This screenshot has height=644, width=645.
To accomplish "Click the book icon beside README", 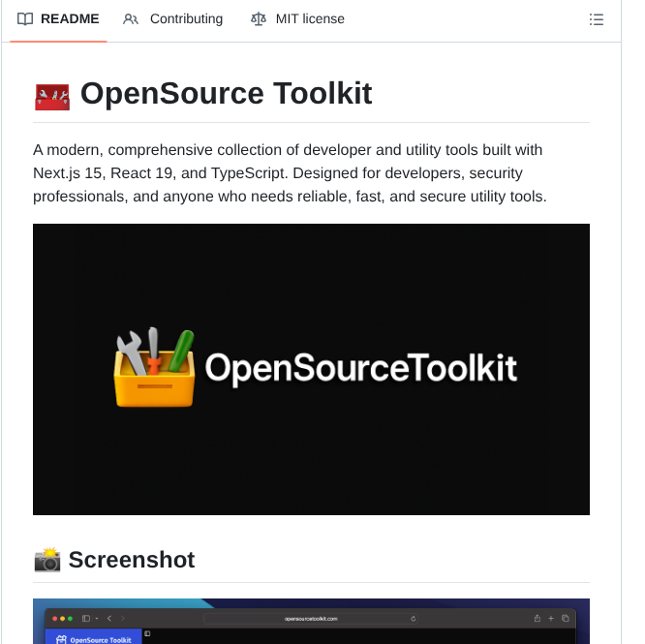I will pos(25,19).
